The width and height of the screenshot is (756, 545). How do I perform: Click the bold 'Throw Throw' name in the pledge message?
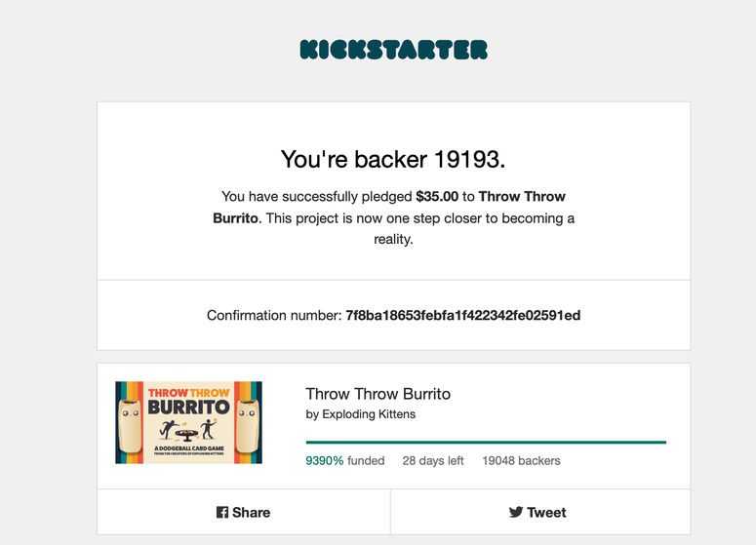point(522,197)
